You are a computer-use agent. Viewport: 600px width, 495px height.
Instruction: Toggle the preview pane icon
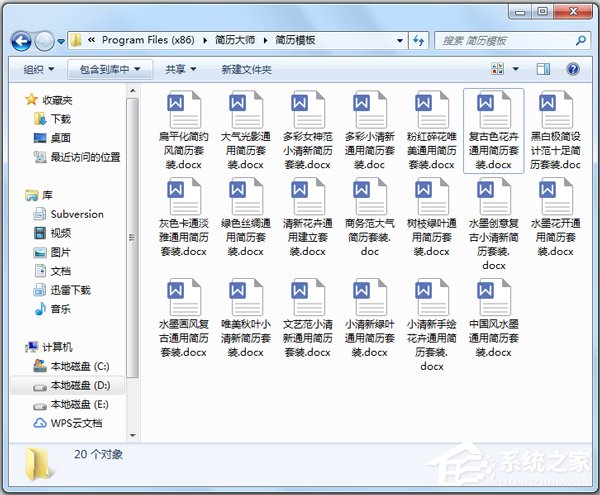pyautogui.click(x=543, y=69)
